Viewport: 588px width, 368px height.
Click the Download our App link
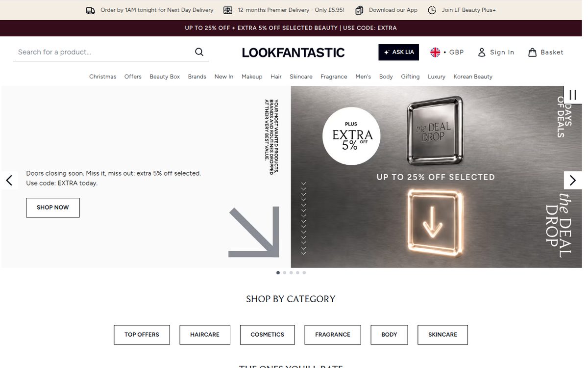(393, 10)
